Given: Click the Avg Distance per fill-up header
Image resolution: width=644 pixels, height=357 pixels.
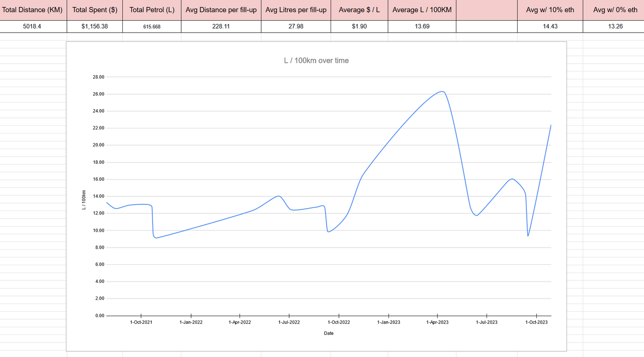Looking at the screenshot, I should 221,10.
